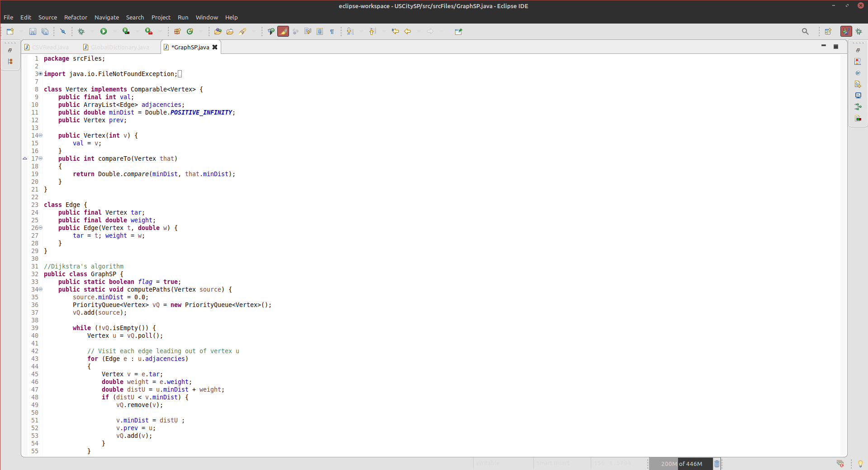Viewport: 868px width, 470px height.
Task: Toggle Block Selection mode
Action: (320, 31)
